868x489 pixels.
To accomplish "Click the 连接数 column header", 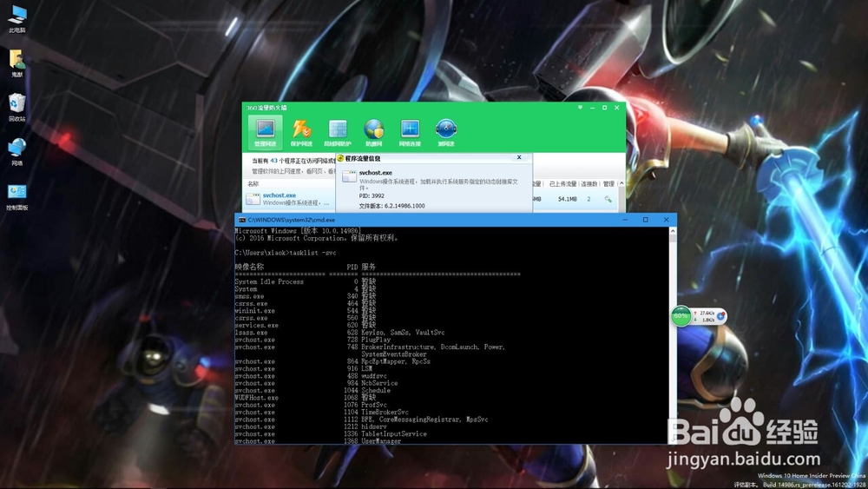I will tap(589, 184).
